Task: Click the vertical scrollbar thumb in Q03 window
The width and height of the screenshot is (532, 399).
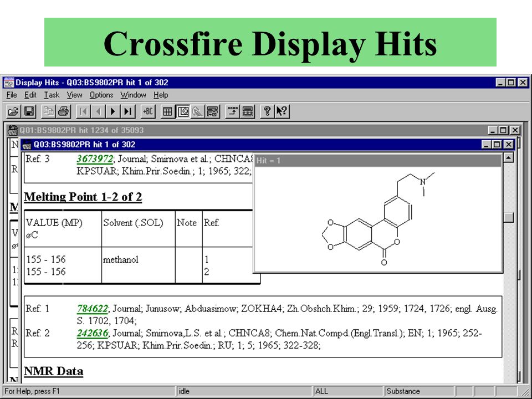Action: 508,217
